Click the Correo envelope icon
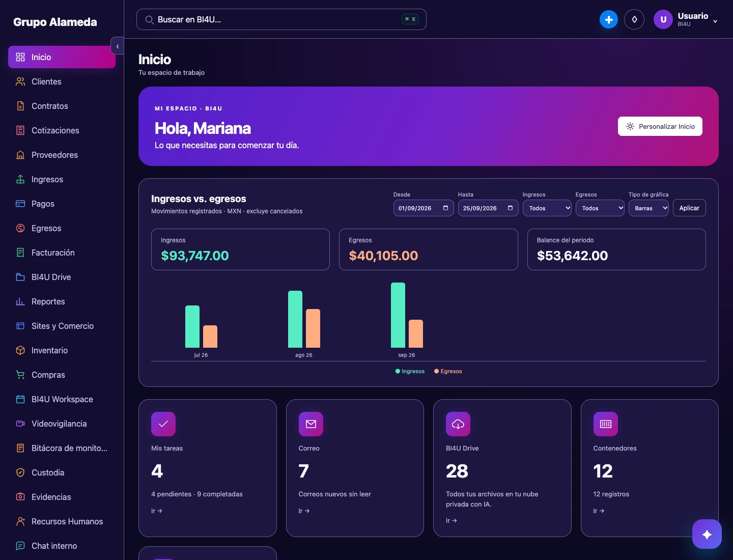The width and height of the screenshot is (733, 560). pyautogui.click(x=311, y=424)
